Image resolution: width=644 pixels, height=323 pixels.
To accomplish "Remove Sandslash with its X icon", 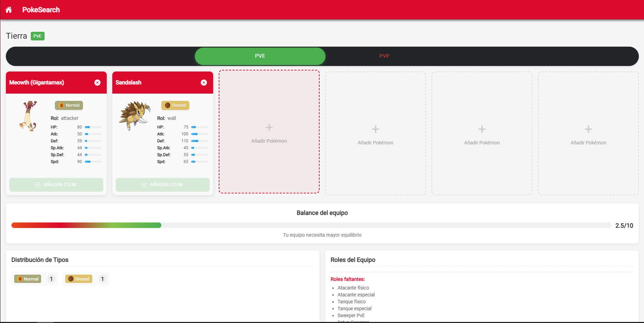I will click(204, 83).
